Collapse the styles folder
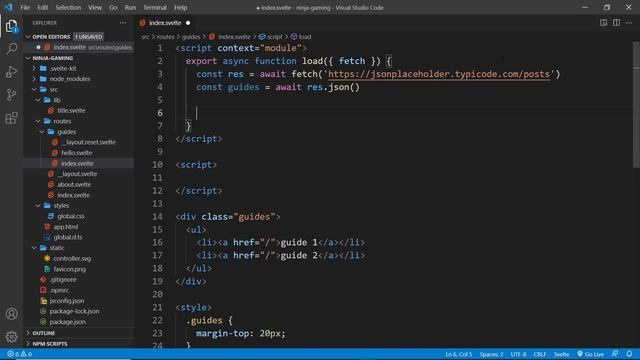This screenshot has width=640, height=360. (x=61, y=205)
